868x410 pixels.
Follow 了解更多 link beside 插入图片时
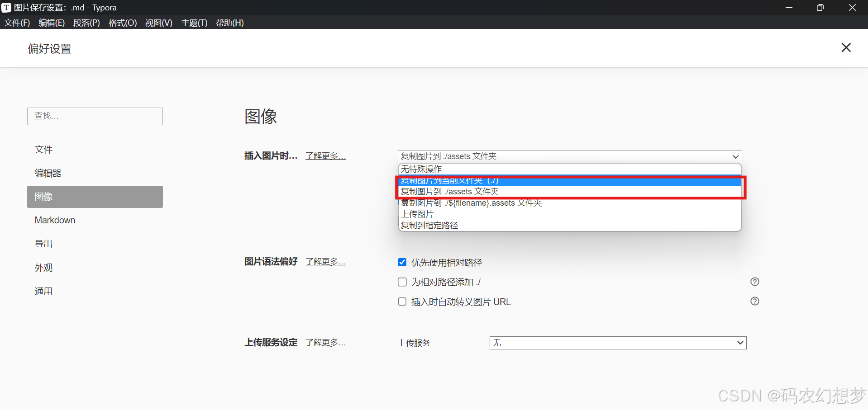pos(326,156)
